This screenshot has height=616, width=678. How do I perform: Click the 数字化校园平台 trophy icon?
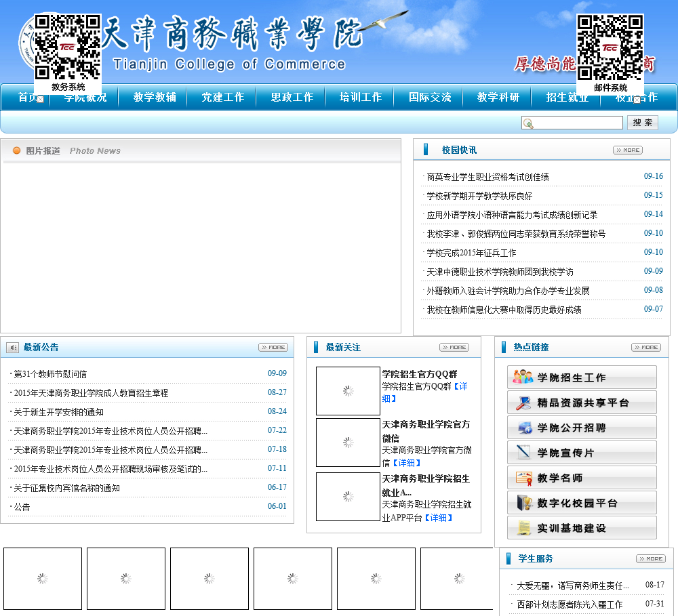coord(524,504)
